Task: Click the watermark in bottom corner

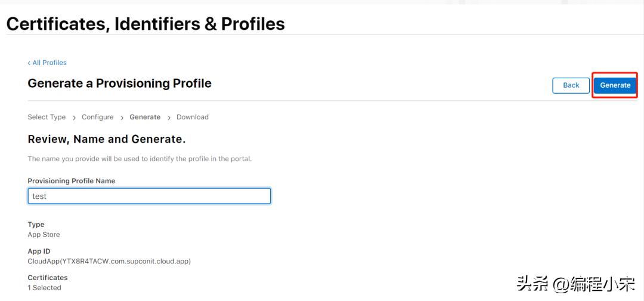Action: (x=575, y=284)
